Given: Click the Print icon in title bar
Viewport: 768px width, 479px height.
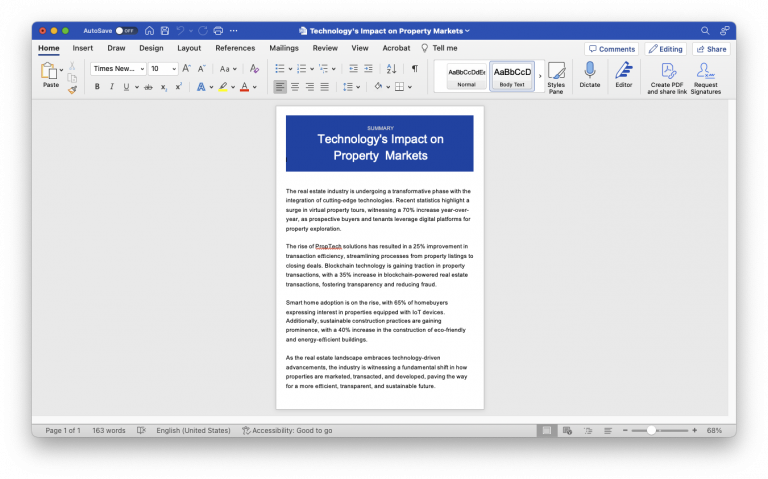Looking at the screenshot, I should [218, 31].
